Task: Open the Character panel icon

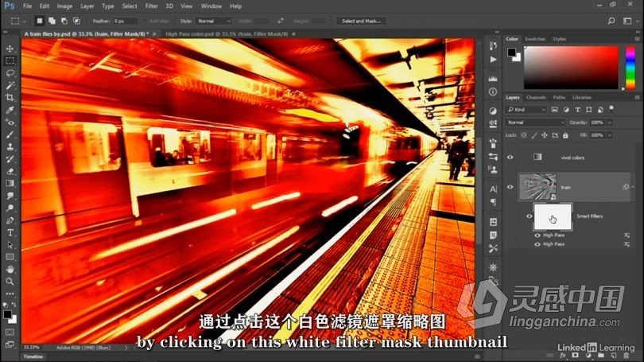Action: tap(493, 189)
